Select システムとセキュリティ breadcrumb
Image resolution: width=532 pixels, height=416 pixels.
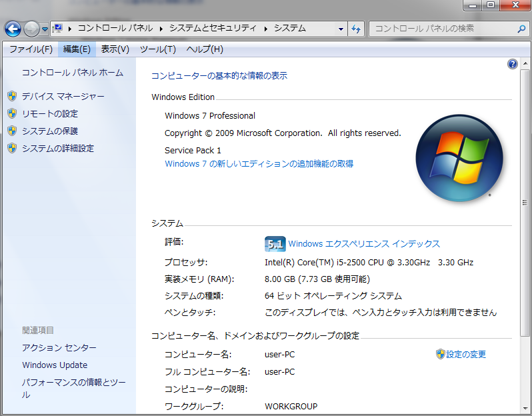coord(213,28)
